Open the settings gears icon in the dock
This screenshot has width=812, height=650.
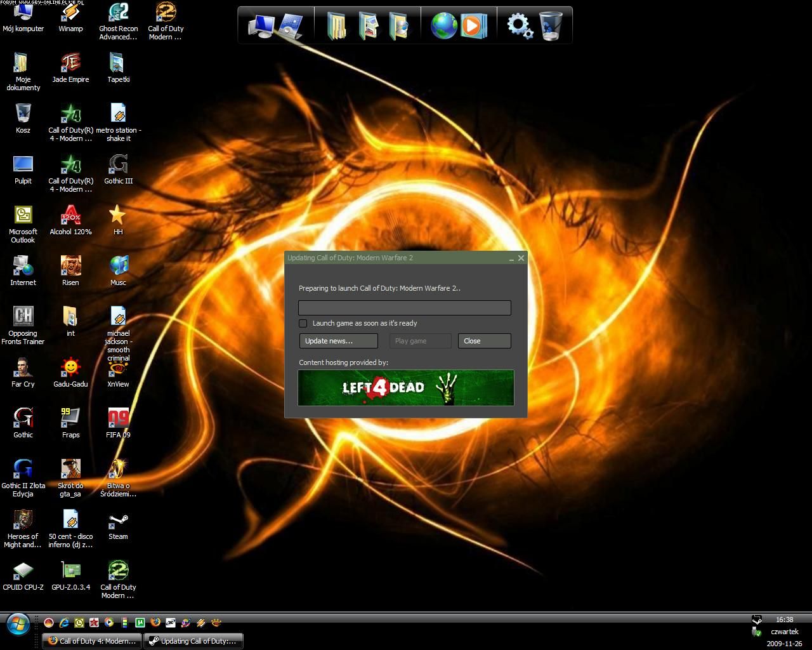pos(519,26)
